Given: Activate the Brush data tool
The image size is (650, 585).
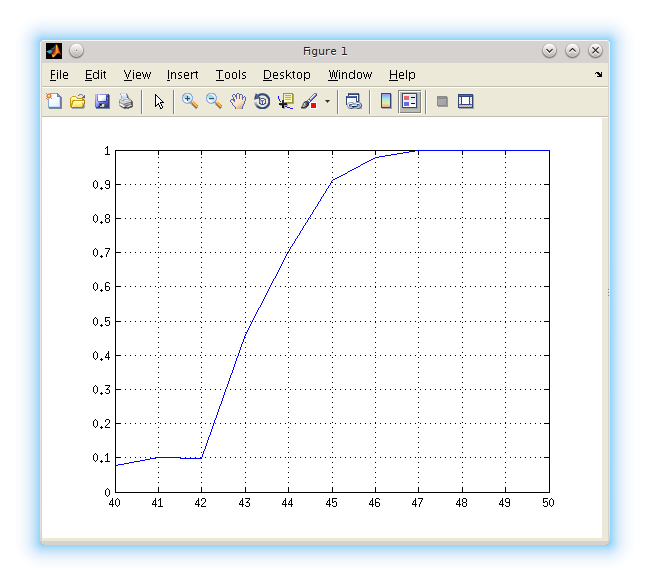Looking at the screenshot, I should tap(309, 101).
